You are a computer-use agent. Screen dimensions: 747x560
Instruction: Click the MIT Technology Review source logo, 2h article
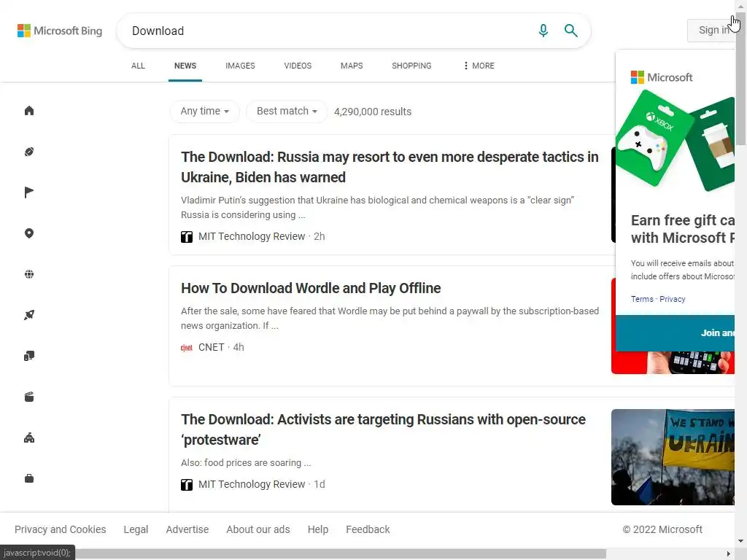pyautogui.click(x=187, y=237)
